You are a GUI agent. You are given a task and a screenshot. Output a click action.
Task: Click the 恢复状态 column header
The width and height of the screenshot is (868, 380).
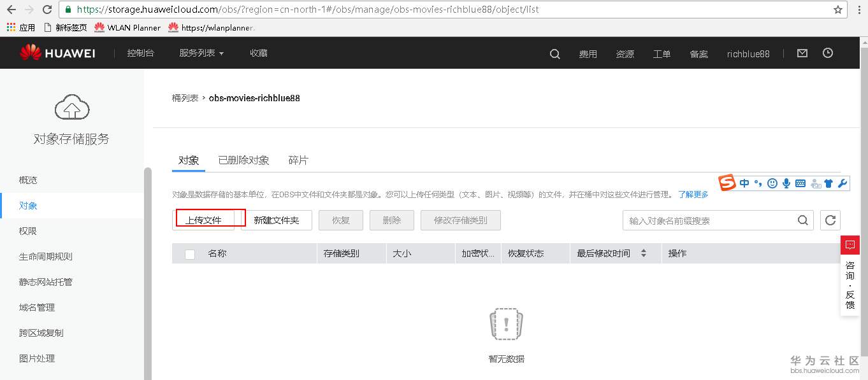click(526, 253)
